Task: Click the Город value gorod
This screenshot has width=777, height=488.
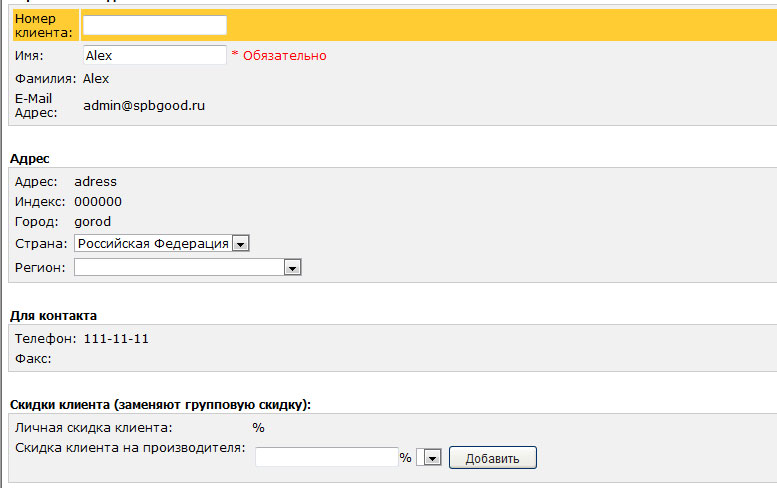Action: pyautogui.click(x=93, y=221)
